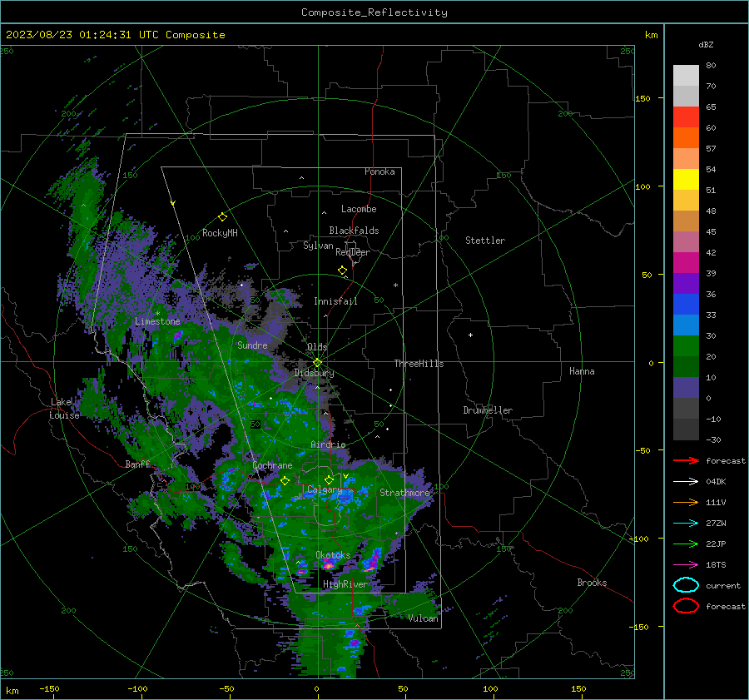Click the magenta 18TS arrow icon
This screenshot has width=749, height=700.
click(686, 565)
